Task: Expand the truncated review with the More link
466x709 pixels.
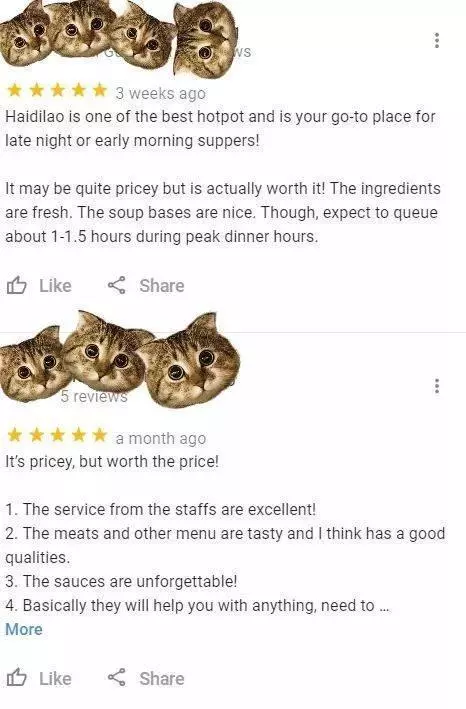Action: coord(24,629)
